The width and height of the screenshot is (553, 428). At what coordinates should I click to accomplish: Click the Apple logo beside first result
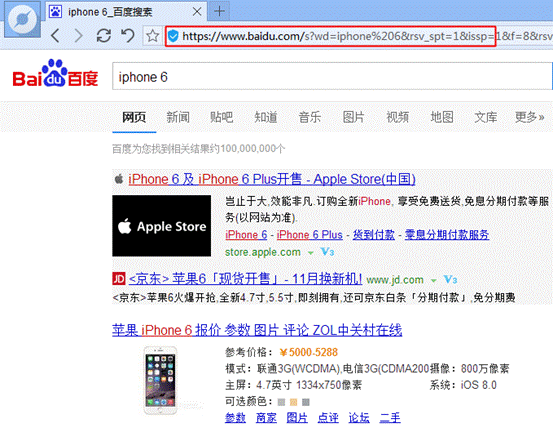pos(119,178)
